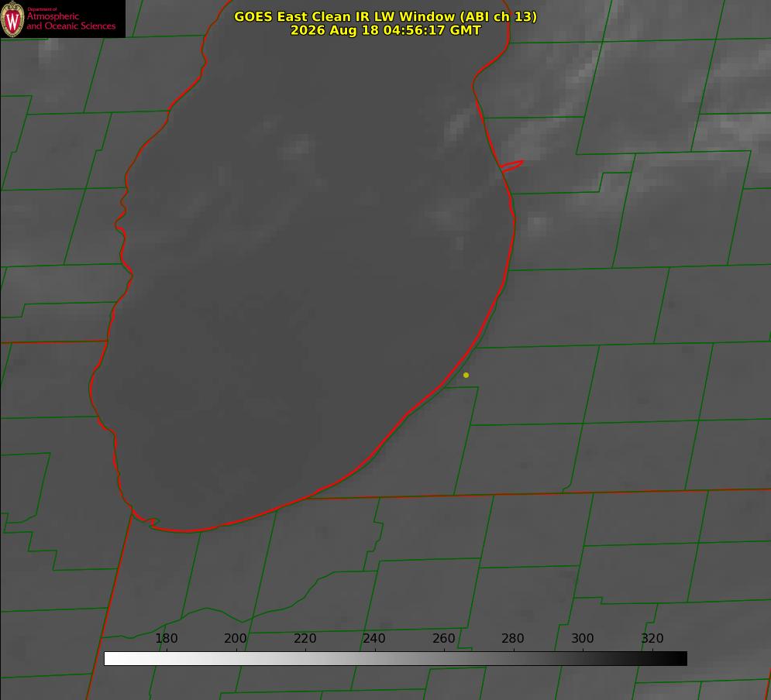Click the mid-gray middle of the colorbar gradient
Image resolution: width=771 pixels, height=700 pixels.
pyautogui.click(x=395, y=659)
